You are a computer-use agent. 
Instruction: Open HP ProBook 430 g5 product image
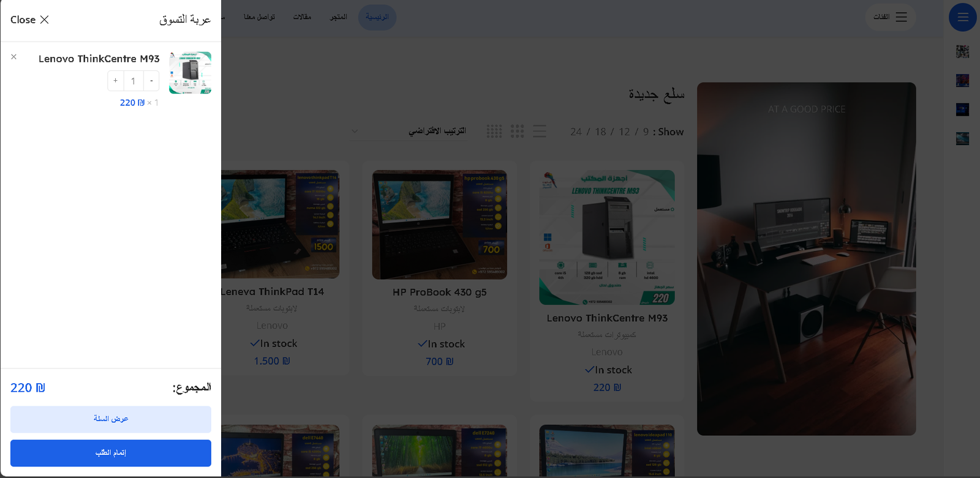(x=440, y=225)
